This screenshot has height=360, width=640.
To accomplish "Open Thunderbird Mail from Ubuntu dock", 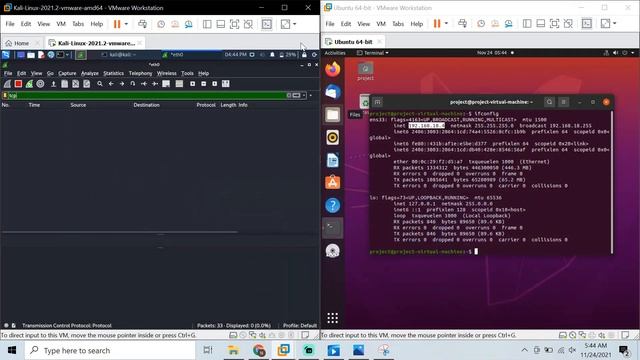I will click(x=333, y=92).
